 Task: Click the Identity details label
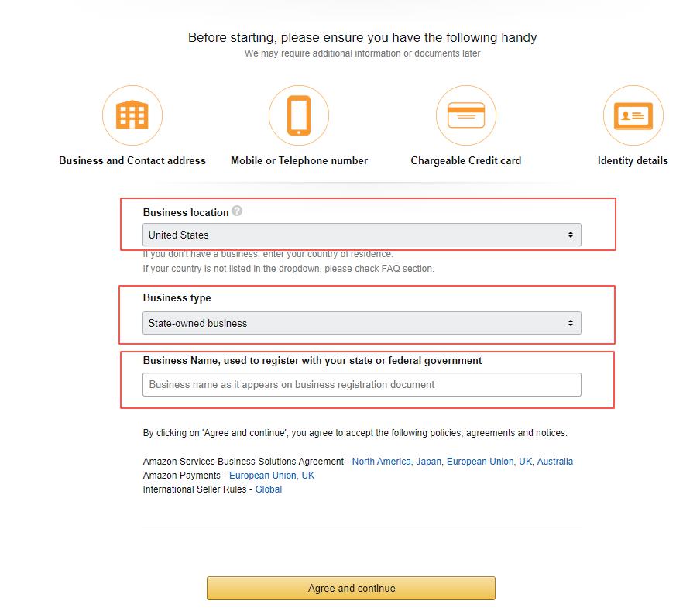coord(633,161)
